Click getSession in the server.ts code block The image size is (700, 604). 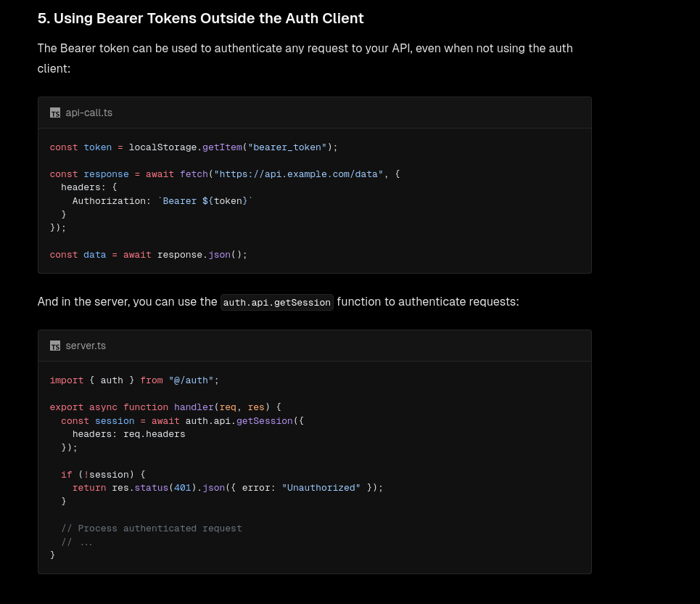(x=264, y=421)
